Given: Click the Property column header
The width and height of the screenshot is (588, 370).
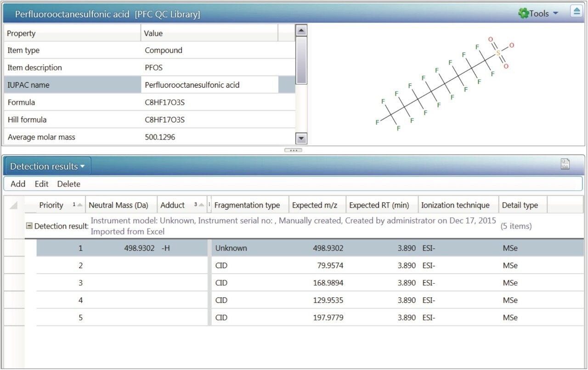Looking at the screenshot, I should coord(72,34).
